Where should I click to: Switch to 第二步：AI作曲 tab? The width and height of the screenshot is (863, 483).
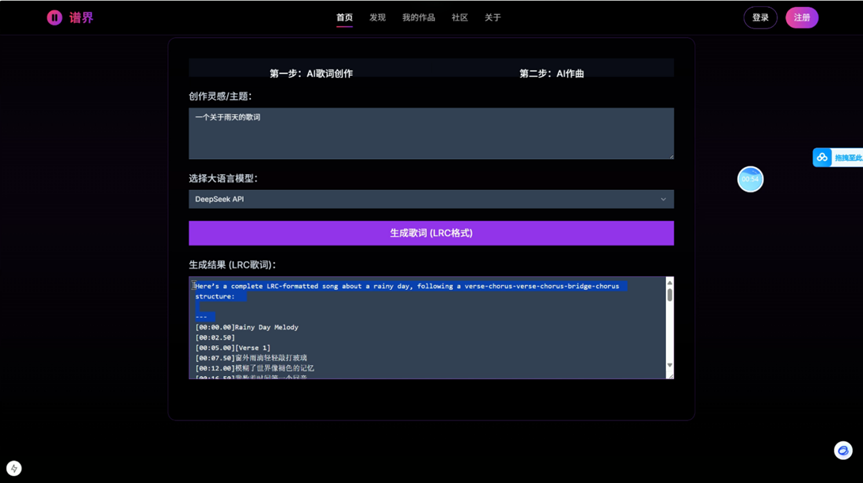point(552,73)
